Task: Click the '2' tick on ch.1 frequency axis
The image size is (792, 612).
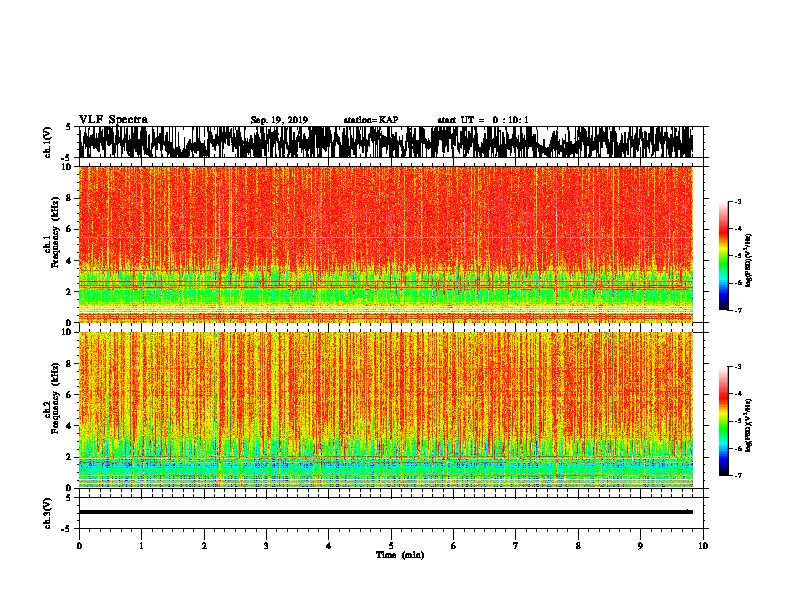Action: pos(69,291)
